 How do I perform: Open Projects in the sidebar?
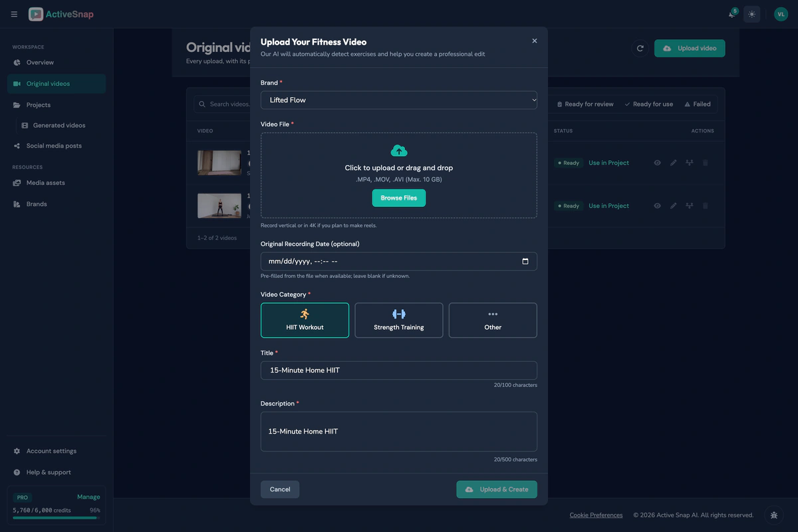pyautogui.click(x=57, y=105)
